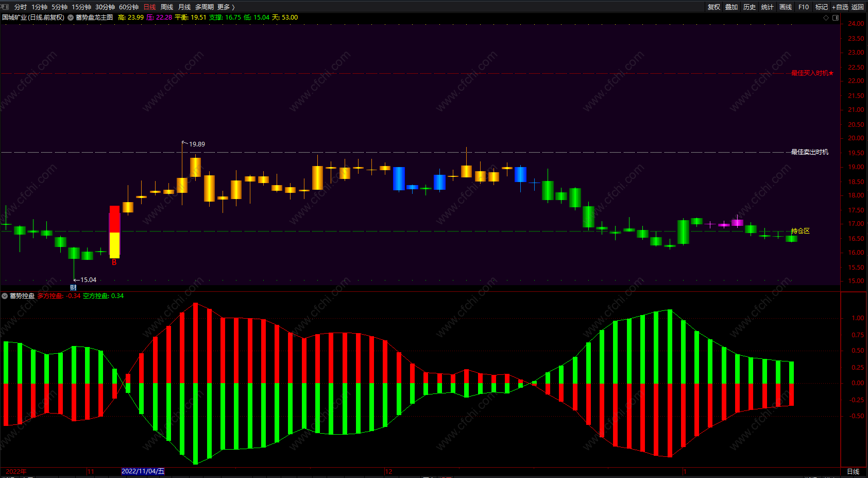Image resolution: width=868 pixels, height=478 pixels.
Task: Select the 5分钟 period tab
Action: [x=59, y=7]
